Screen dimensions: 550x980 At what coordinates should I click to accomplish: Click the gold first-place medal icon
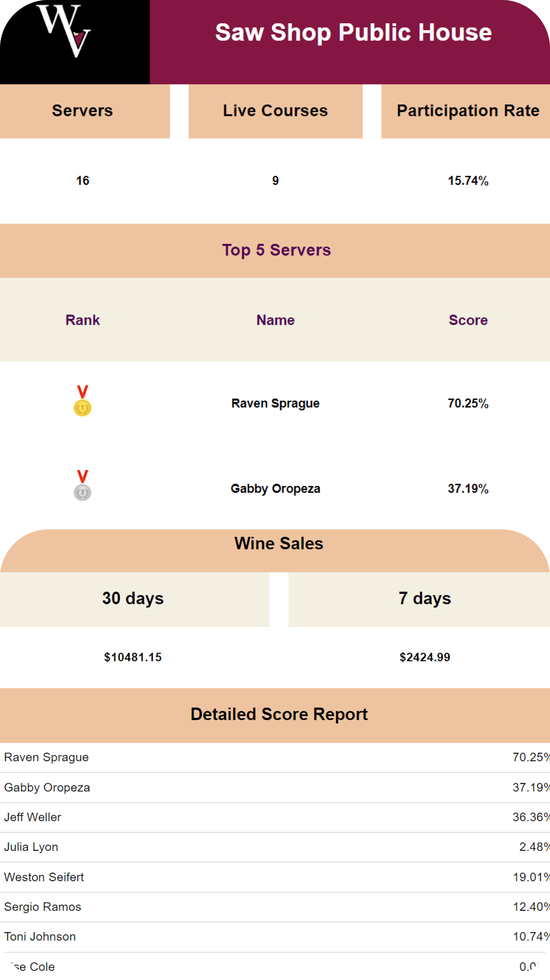(x=82, y=401)
